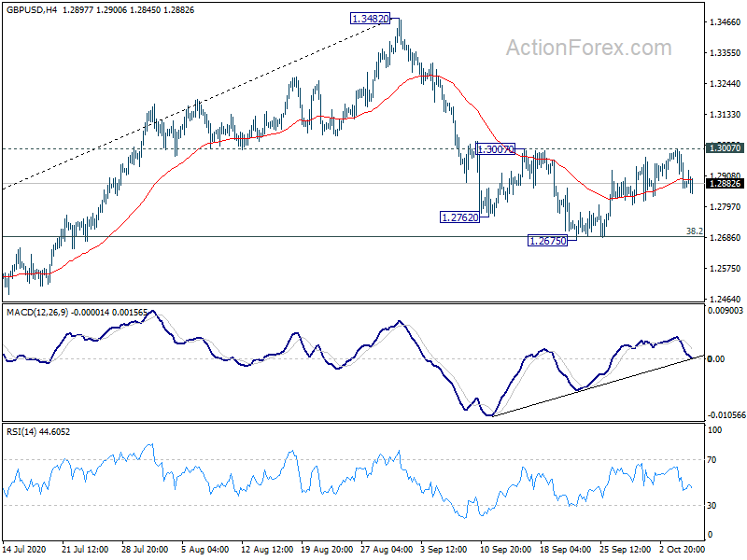Click the current price tag 1.28826
The height and width of the screenshot is (560, 747).
(x=725, y=184)
